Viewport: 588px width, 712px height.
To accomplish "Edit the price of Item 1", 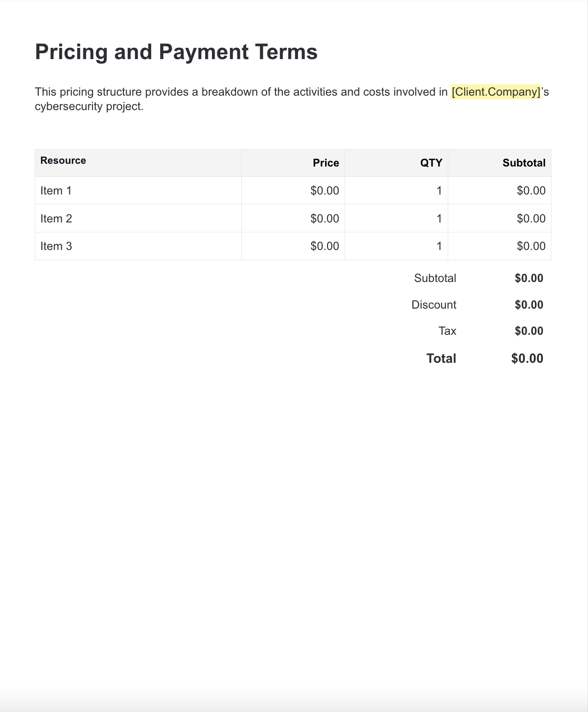I will tap(324, 190).
